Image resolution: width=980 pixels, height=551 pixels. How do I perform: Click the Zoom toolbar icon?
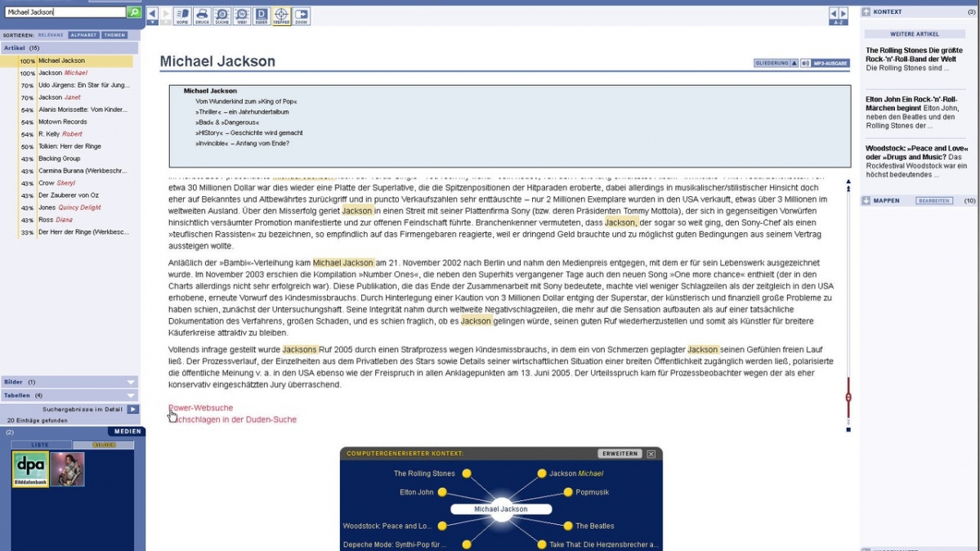pyautogui.click(x=301, y=16)
